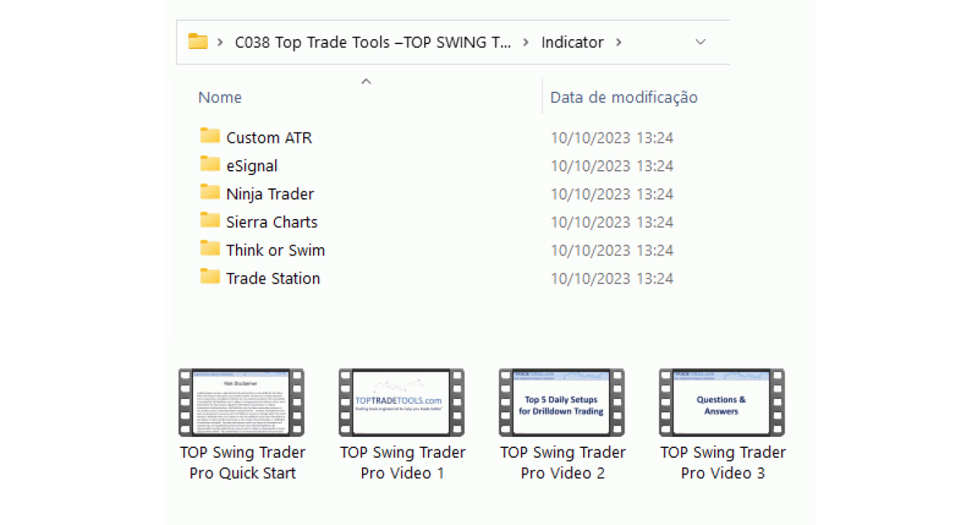Expand the chevron after Indicator breadcrumb
980x525 pixels.
[618, 42]
